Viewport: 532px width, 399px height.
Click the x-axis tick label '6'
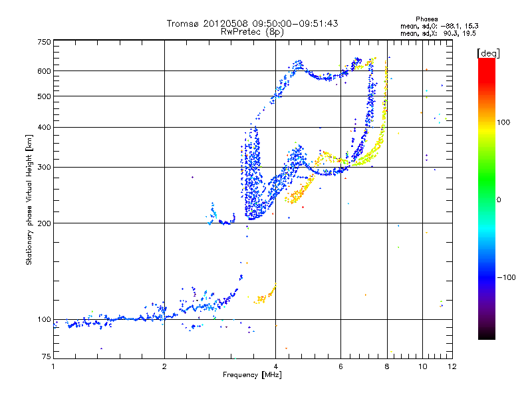[340, 366]
